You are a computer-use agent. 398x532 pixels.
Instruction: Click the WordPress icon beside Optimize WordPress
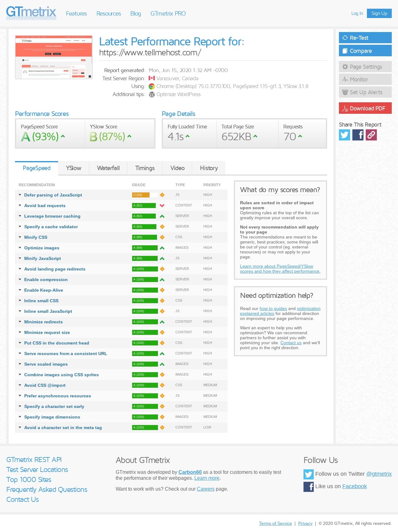coord(152,95)
